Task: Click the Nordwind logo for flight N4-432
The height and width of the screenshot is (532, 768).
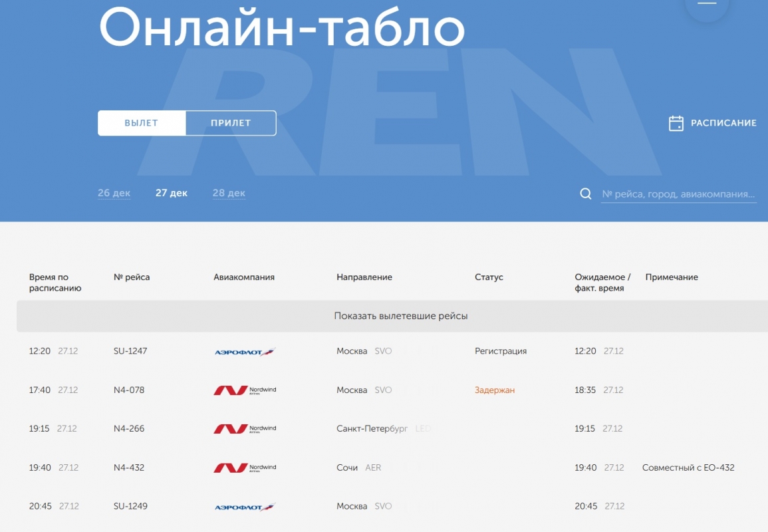Action: 244,468
